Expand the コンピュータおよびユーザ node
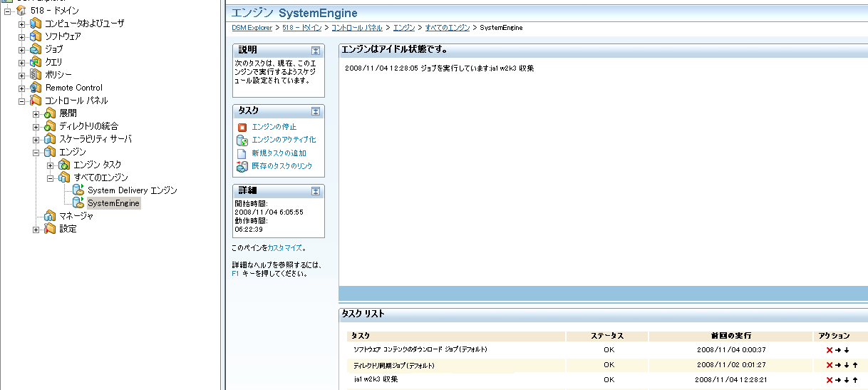This screenshot has height=390, width=868. tap(22, 24)
